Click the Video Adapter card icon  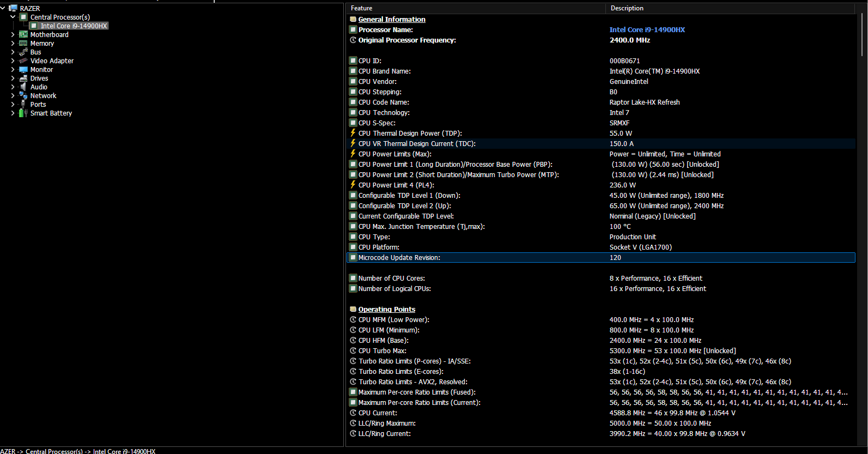click(x=23, y=60)
